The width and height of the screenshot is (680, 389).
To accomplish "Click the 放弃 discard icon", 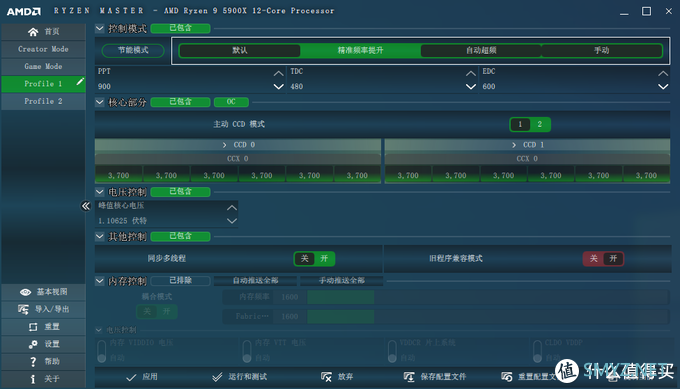I will [326, 377].
